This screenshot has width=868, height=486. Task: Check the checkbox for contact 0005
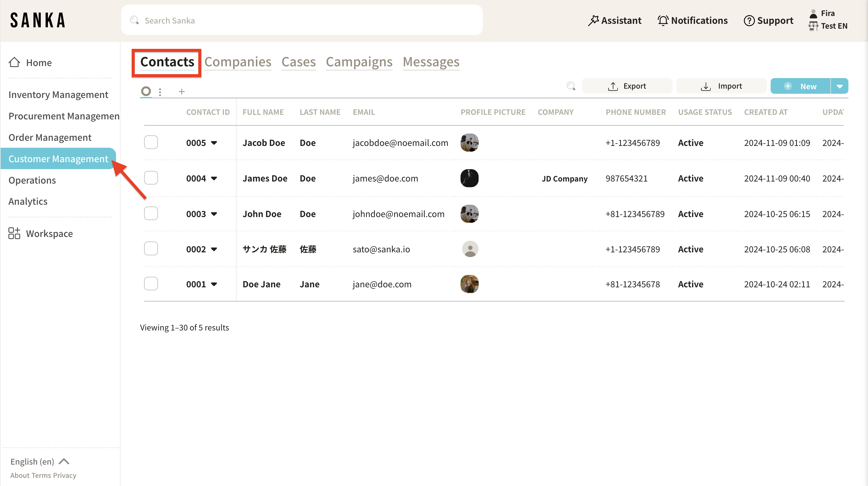(x=151, y=143)
